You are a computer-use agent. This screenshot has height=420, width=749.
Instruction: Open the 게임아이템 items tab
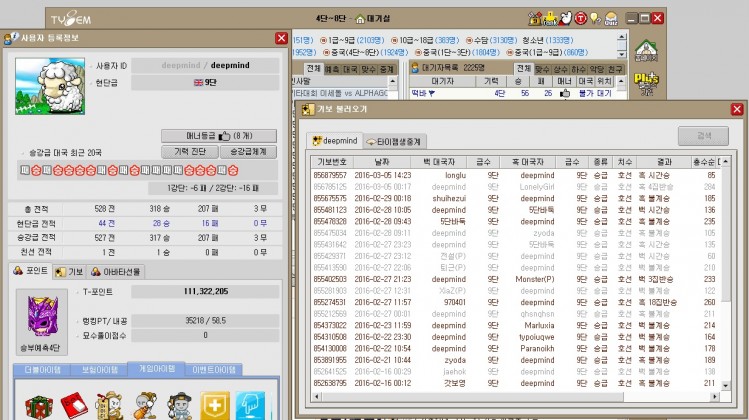point(153,369)
